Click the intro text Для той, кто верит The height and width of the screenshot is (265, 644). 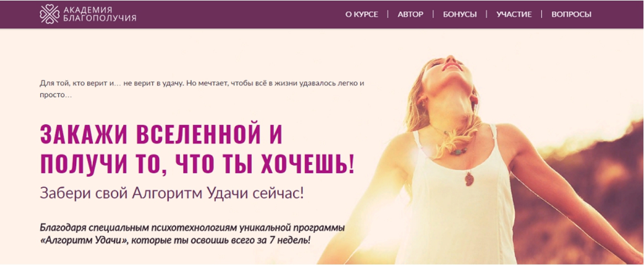tap(202, 89)
